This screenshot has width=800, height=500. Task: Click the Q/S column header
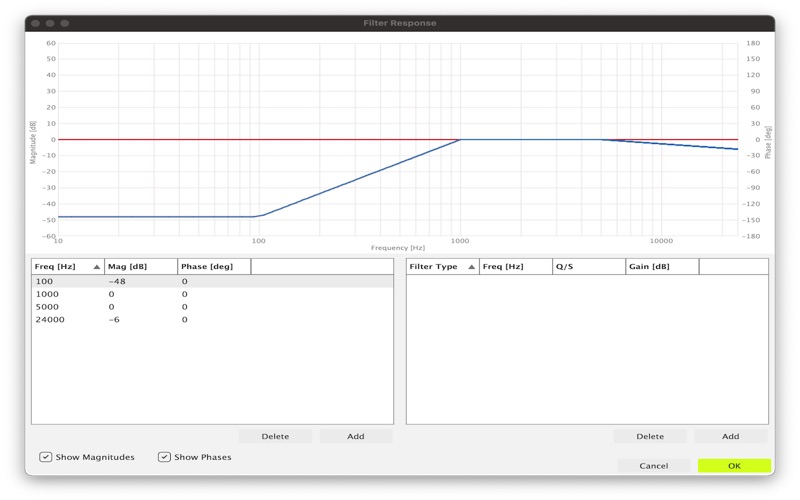point(589,266)
